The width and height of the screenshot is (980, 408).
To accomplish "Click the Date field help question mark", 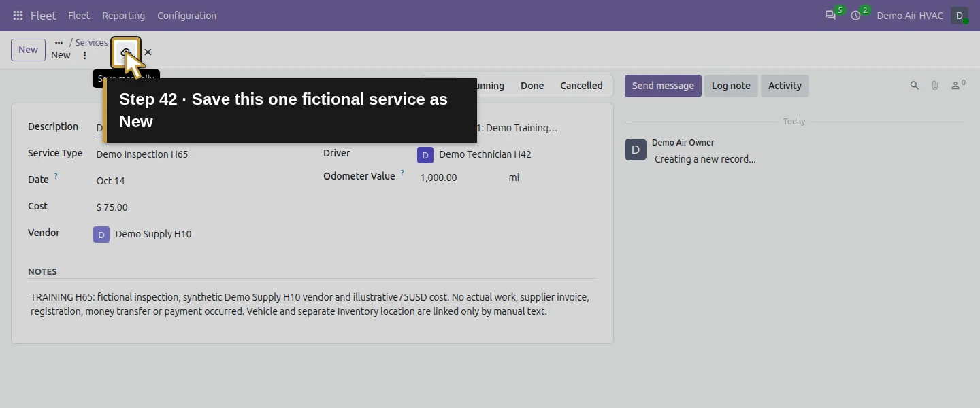I will [56, 176].
